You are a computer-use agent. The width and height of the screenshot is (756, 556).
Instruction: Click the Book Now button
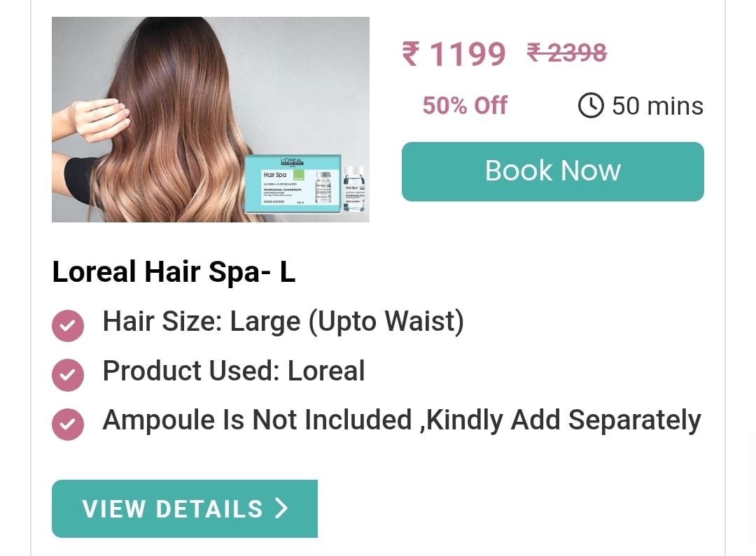(x=552, y=171)
